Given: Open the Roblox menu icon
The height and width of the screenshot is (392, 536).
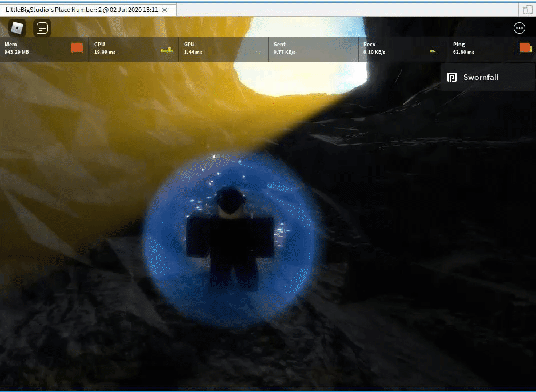Looking at the screenshot, I should click(17, 28).
